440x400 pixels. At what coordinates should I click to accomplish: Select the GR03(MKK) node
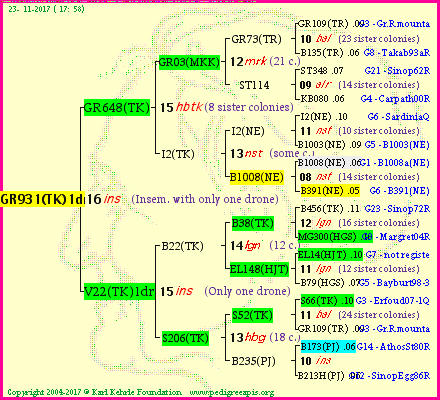tap(189, 62)
